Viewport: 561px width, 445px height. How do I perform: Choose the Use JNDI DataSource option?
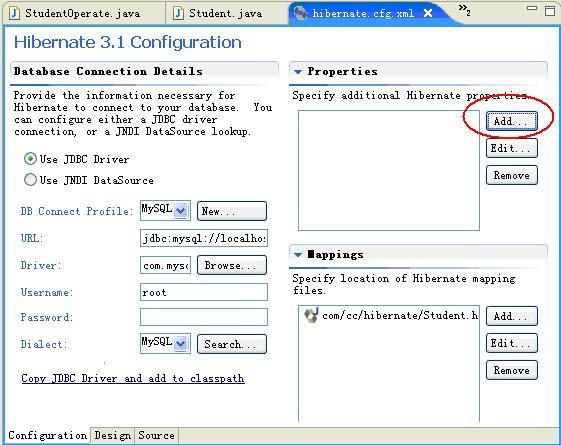click(30, 180)
